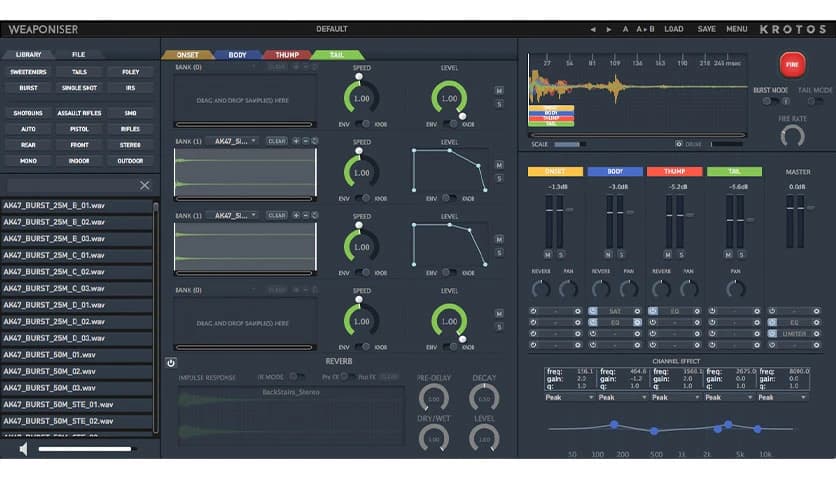Open second Peak filter type dropdown
The width and height of the screenshot is (836, 484).
coord(622,398)
